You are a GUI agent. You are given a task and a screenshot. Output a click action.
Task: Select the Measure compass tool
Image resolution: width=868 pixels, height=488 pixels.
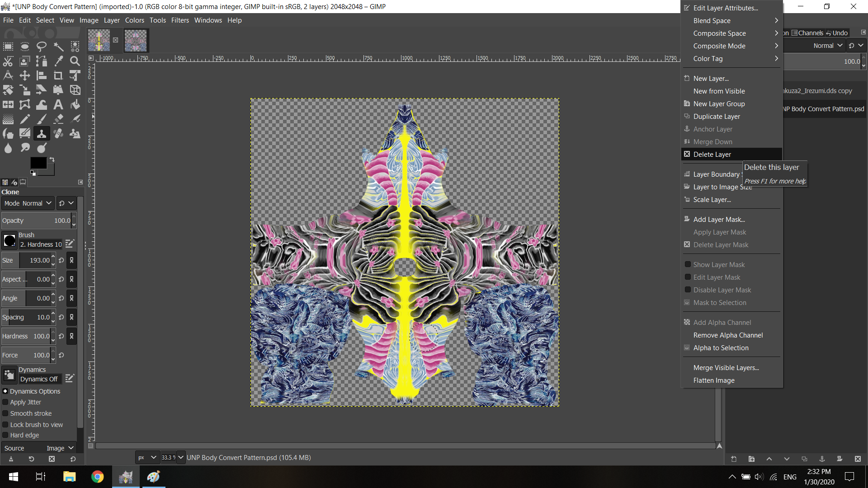coord(8,75)
